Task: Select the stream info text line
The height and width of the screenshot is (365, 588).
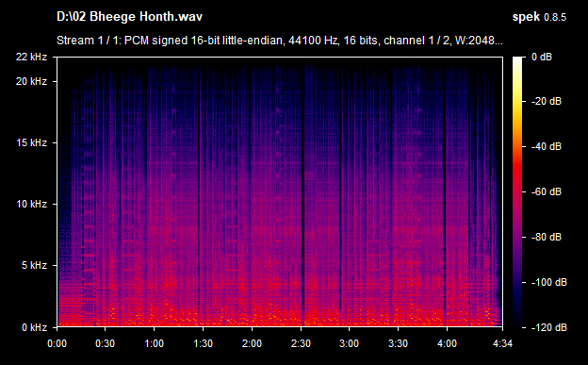Action: tap(279, 41)
